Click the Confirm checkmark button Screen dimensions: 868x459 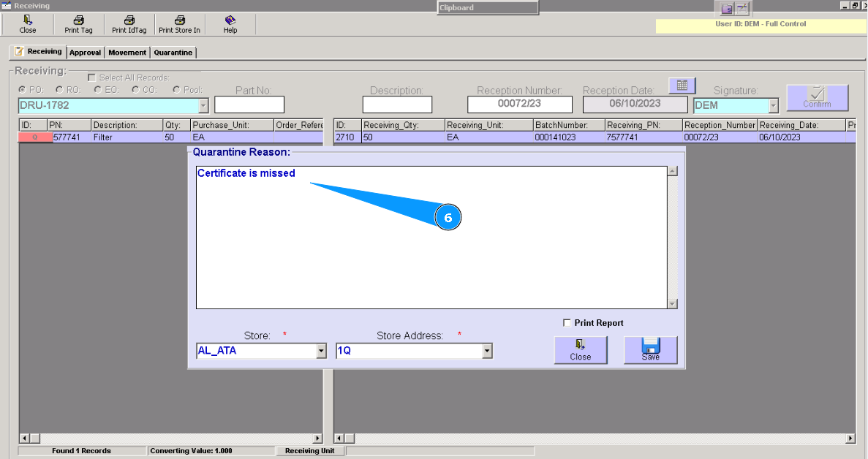coord(817,97)
